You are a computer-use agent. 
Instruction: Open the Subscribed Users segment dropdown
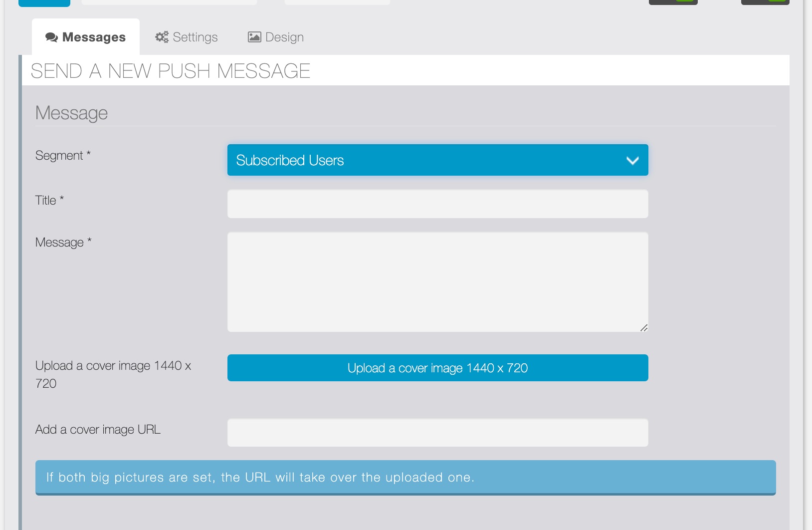(x=437, y=160)
